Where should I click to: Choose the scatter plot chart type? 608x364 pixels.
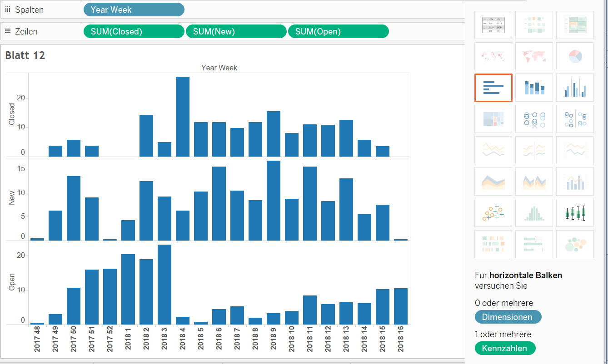coord(493,213)
